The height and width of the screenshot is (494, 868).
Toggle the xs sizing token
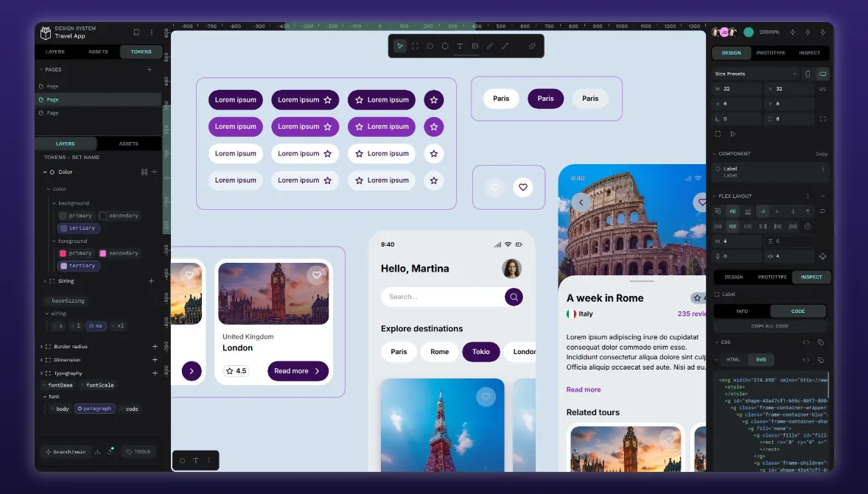click(97, 326)
